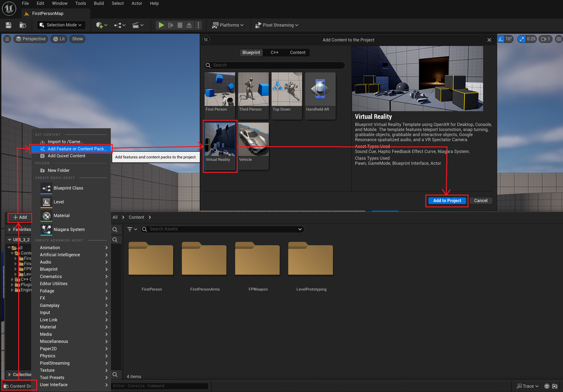Click the Material sphere asset icon
This screenshot has width=563, height=392.
click(x=46, y=216)
